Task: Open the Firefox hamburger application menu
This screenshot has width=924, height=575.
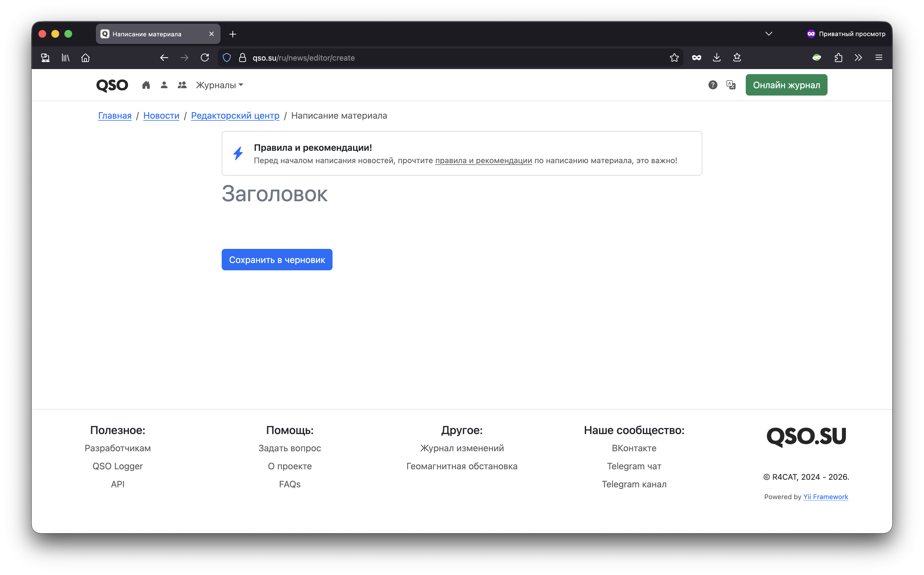Action: click(878, 57)
